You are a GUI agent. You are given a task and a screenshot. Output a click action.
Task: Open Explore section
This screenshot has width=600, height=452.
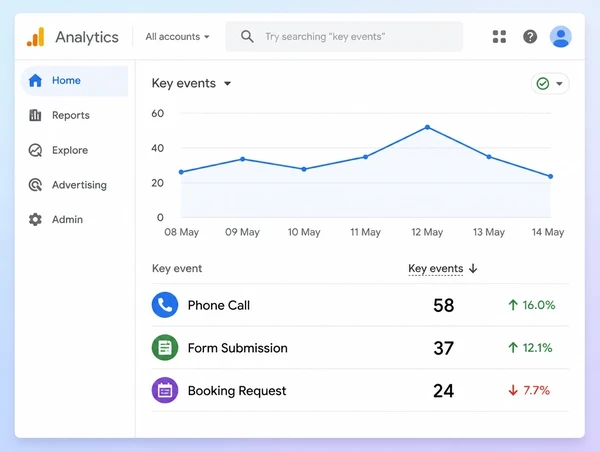point(70,150)
